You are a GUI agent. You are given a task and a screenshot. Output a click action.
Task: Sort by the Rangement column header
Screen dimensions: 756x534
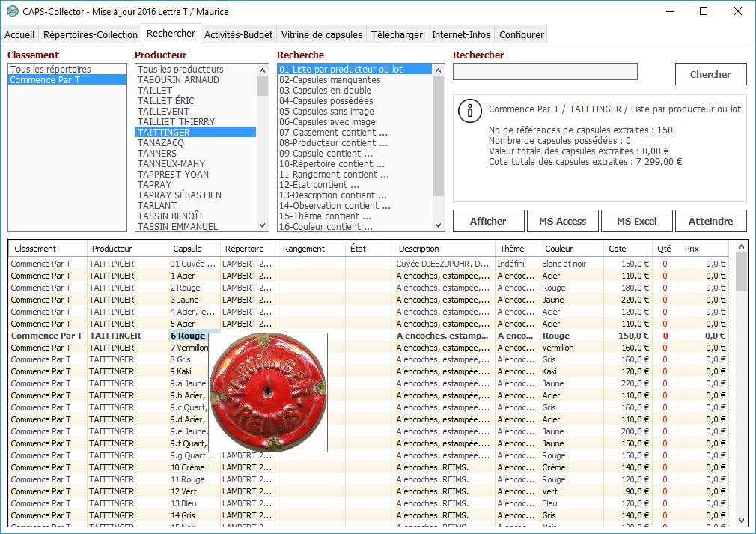[x=311, y=249]
